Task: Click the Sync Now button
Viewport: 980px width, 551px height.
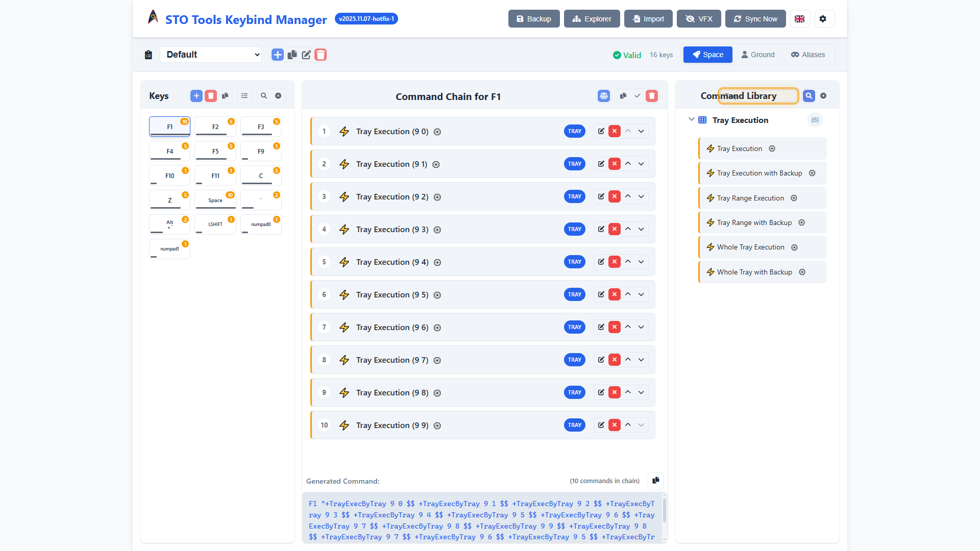Action: [755, 18]
